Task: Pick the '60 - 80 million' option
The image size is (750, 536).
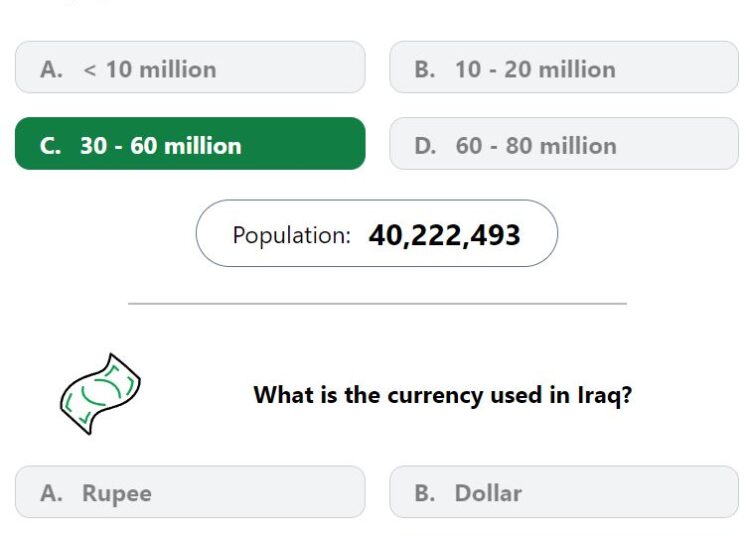Action: point(564,143)
